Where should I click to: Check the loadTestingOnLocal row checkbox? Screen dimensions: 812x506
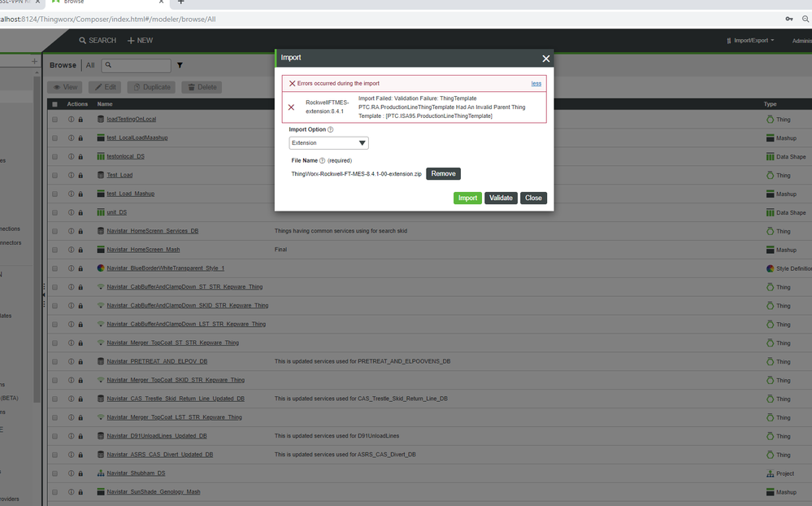click(x=55, y=120)
